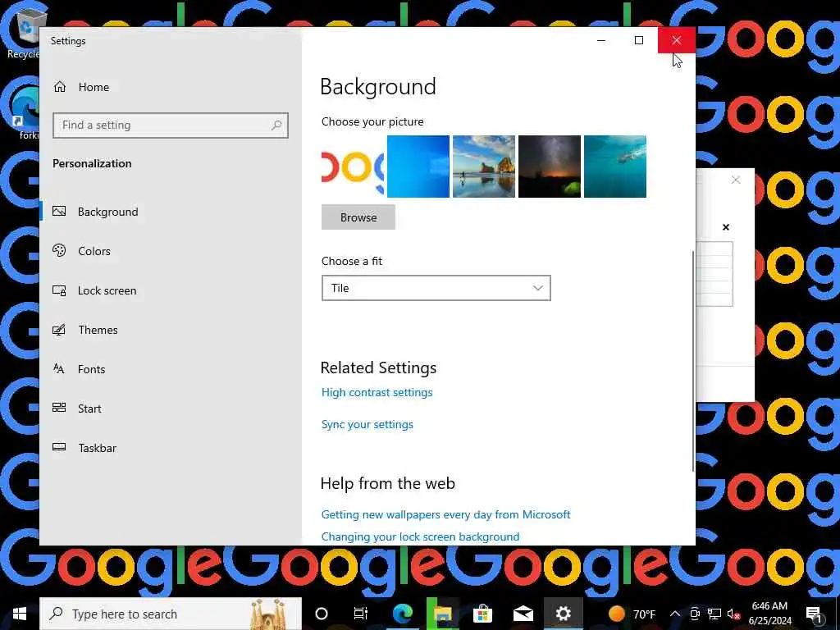Click the Settings window vertical scrollbar
This screenshot has width=840, height=630.
click(693, 362)
